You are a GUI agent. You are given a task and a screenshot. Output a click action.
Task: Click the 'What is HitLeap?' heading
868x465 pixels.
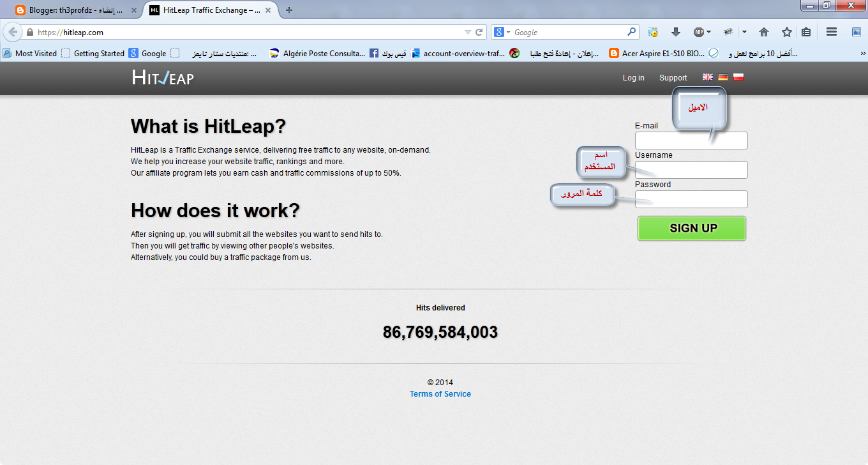click(x=208, y=126)
